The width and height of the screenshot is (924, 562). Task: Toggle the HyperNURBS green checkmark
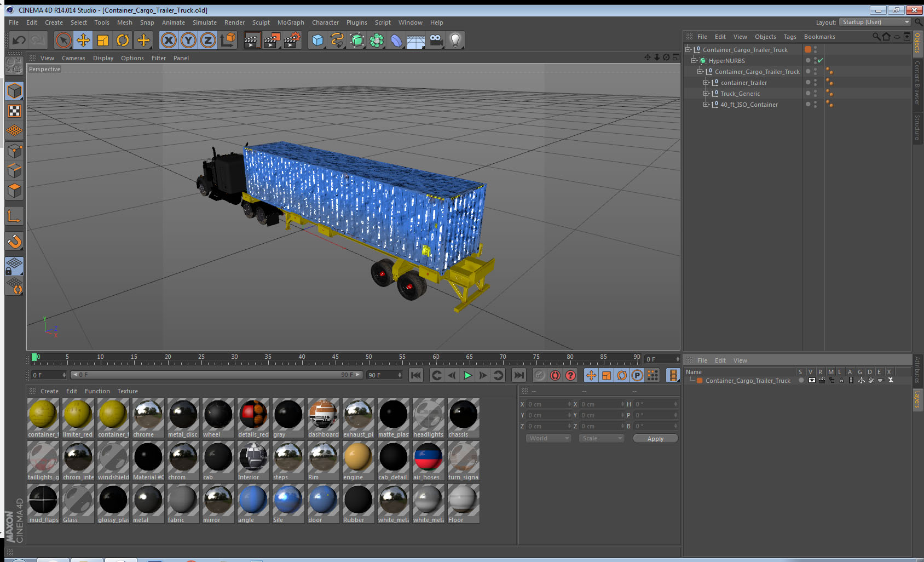click(821, 60)
